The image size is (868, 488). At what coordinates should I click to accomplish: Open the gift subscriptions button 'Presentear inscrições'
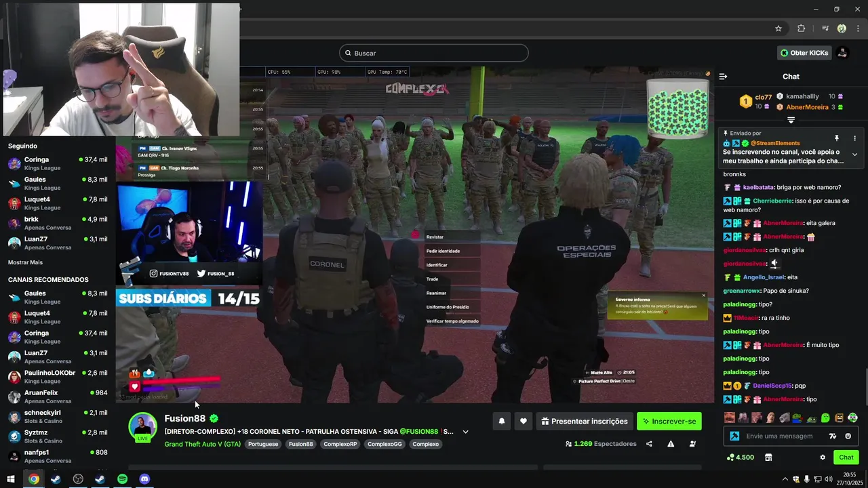pos(584,421)
